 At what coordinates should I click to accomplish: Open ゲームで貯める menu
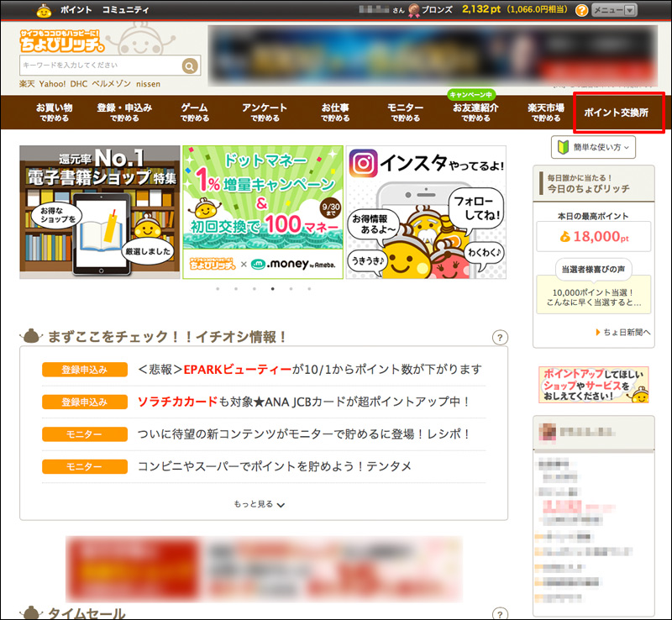tap(195, 113)
